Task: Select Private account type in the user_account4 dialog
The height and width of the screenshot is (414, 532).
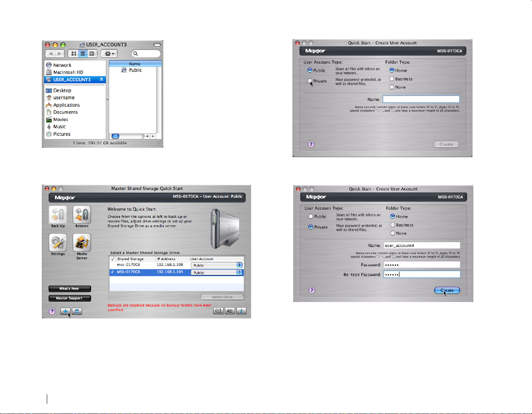Action: (311, 227)
